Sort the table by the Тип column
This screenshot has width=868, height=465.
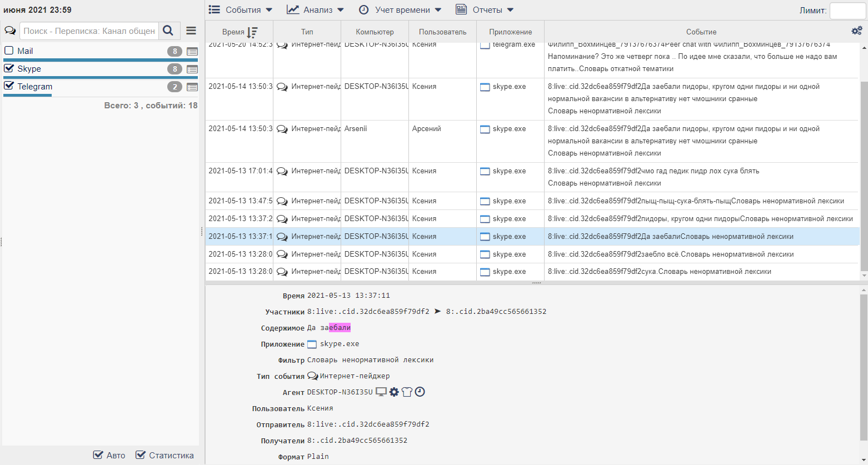[x=307, y=32]
